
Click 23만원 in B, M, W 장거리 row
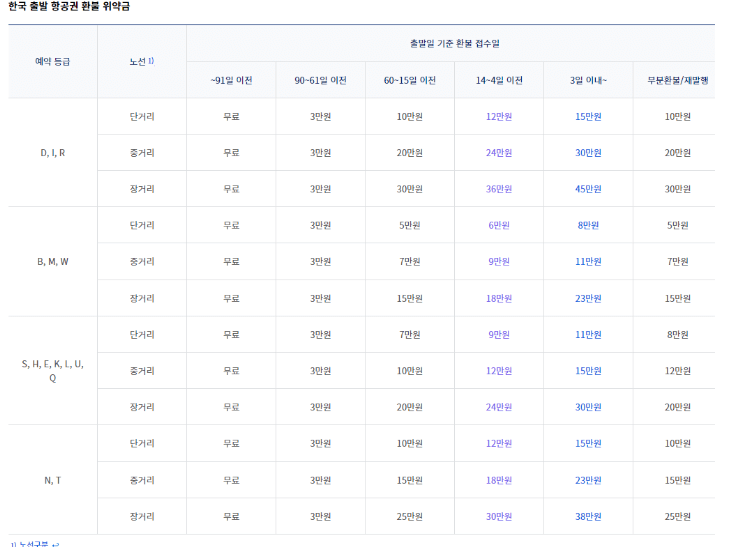point(588,298)
